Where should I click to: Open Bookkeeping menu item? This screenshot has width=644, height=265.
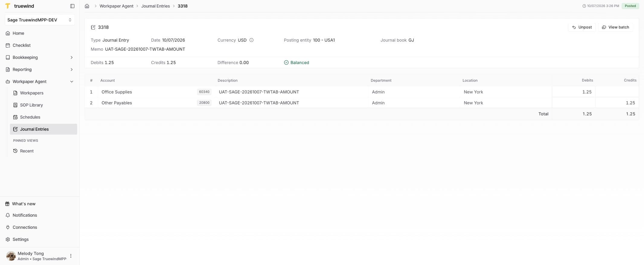[25, 57]
